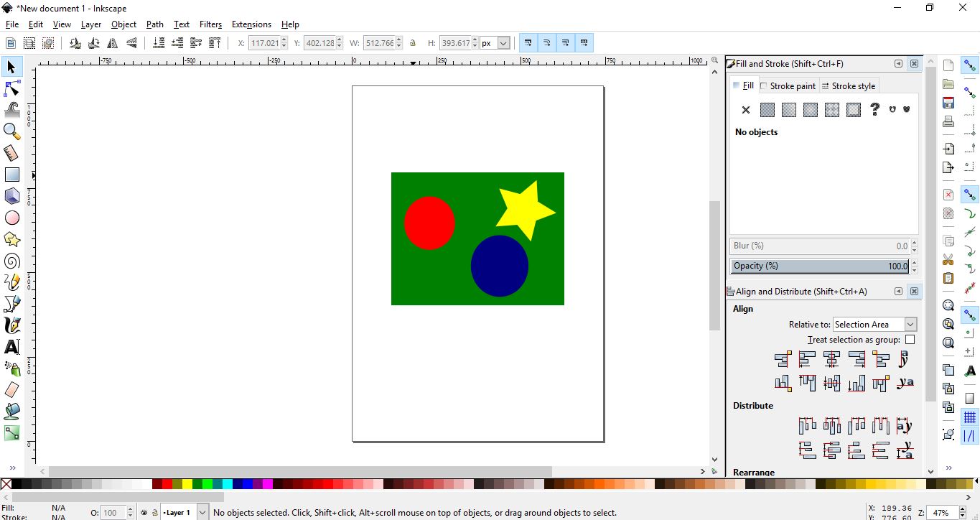Image resolution: width=980 pixels, height=520 pixels.
Task: Flip selection horizontally
Action: tap(113, 43)
